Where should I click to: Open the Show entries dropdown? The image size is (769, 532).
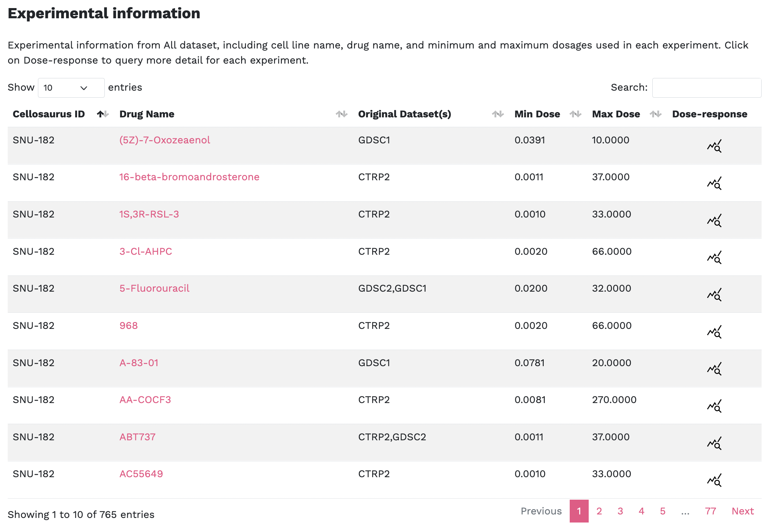pos(71,88)
